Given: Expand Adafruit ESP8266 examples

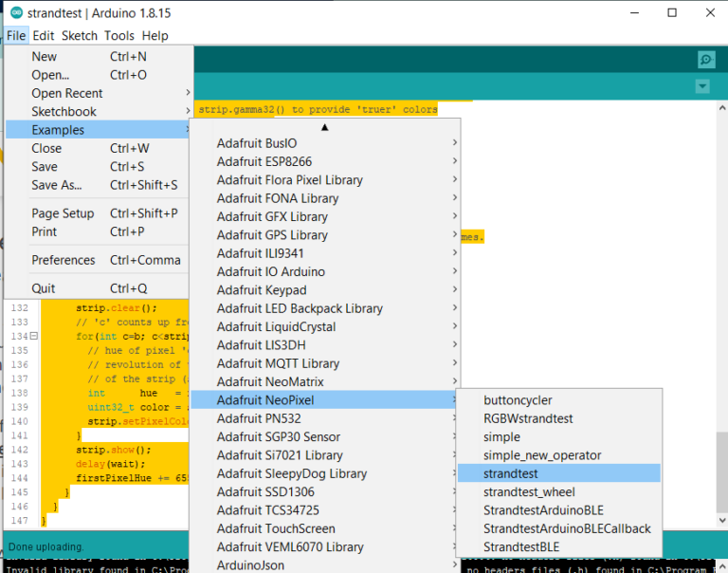Looking at the screenshot, I should 325,161.
